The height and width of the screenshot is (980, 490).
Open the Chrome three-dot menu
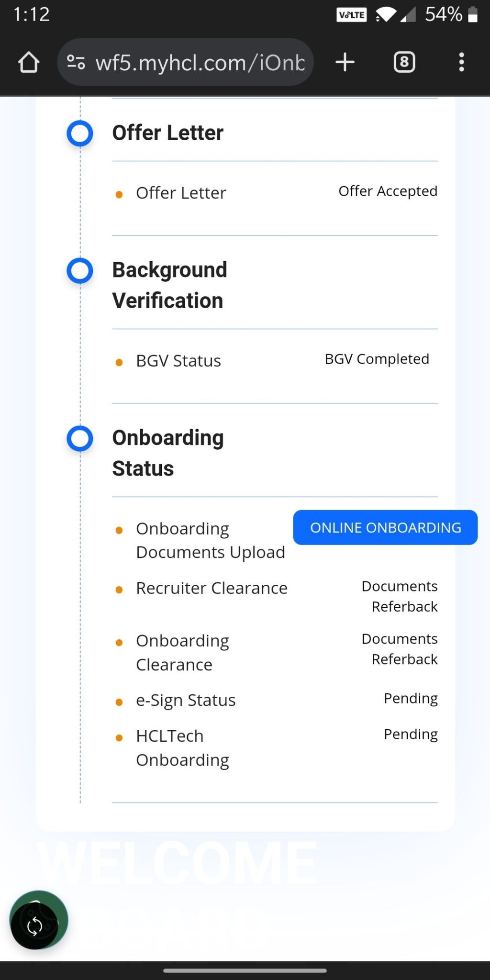(461, 62)
